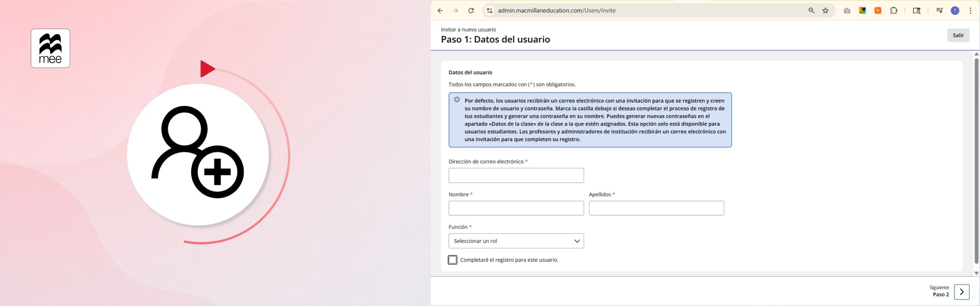The width and height of the screenshot is (980, 306).
Task: Go to Siguiente Paso 2 arrow button
Action: (962, 291)
